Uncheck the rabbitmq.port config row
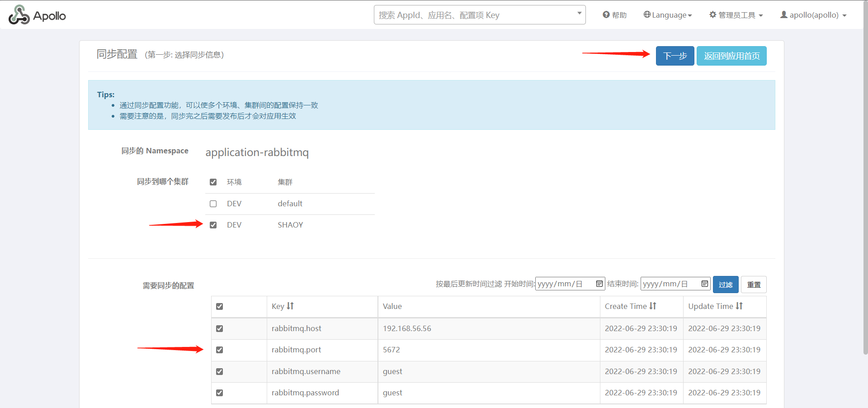The image size is (868, 408). tap(220, 350)
